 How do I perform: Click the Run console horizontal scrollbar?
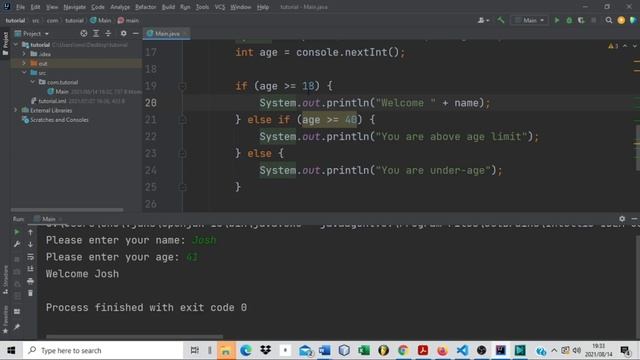134,337
